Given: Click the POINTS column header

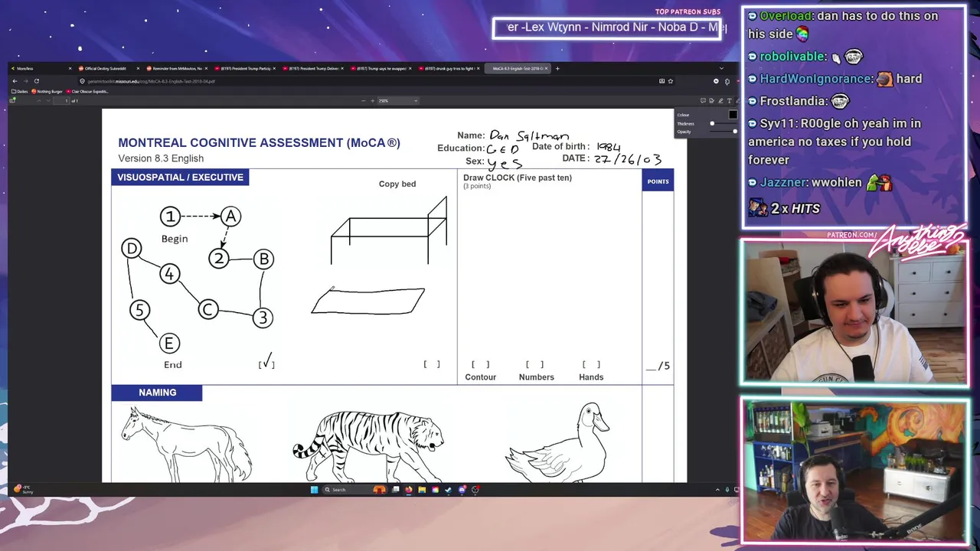Looking at the screenshot, I should (x=658, y=181).
